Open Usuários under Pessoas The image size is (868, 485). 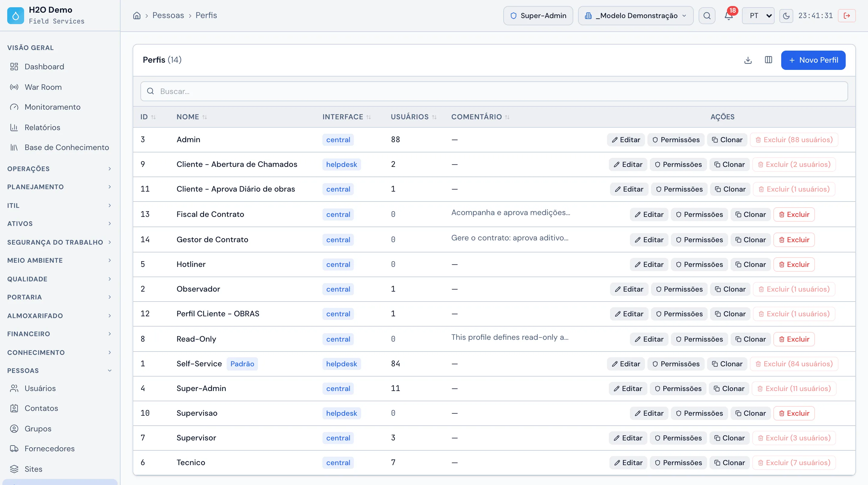60,388
